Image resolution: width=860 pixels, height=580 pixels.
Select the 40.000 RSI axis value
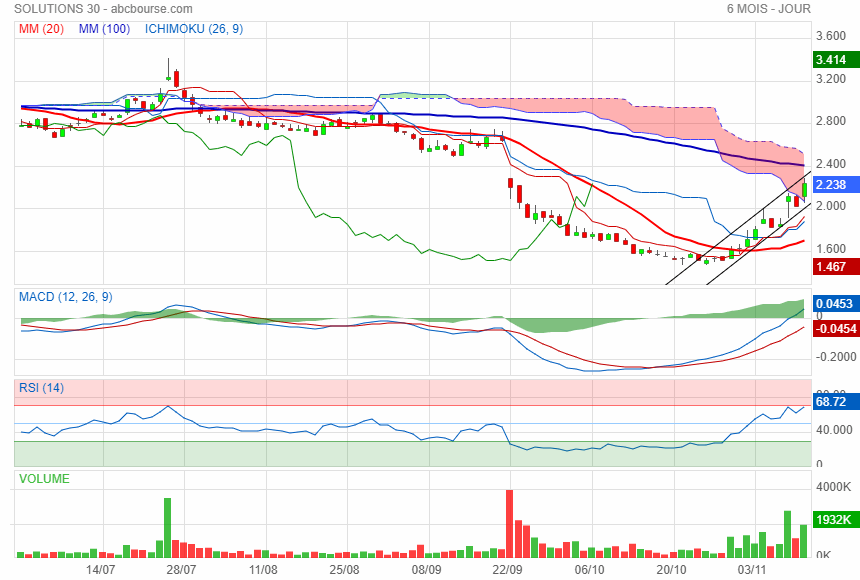pyautogui.click(x=834, y=430)
